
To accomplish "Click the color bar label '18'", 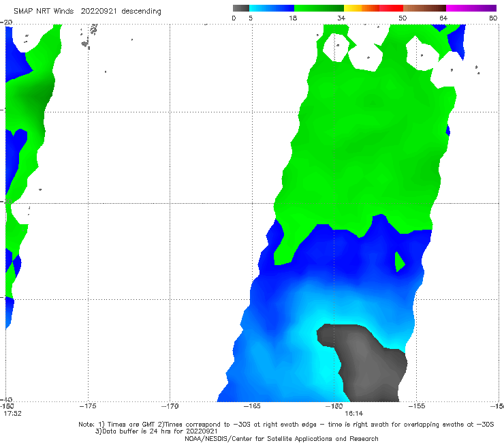I will click(293, 18).
